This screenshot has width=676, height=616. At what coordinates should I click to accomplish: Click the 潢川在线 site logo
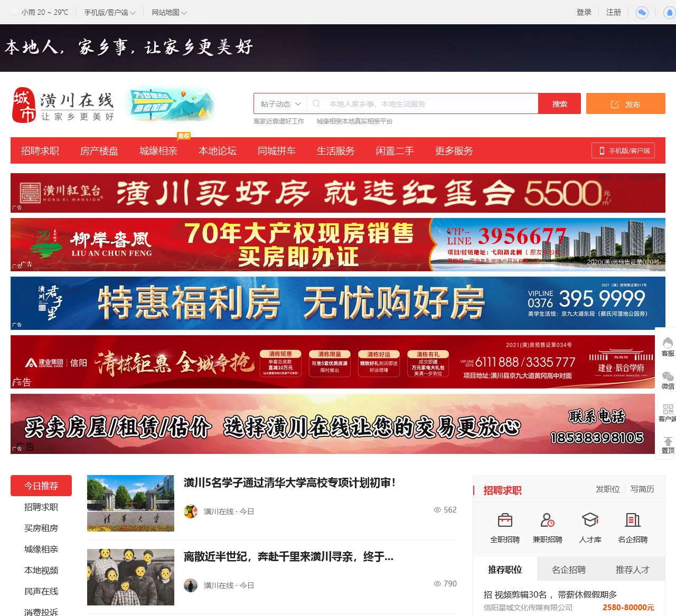point(63,105)
